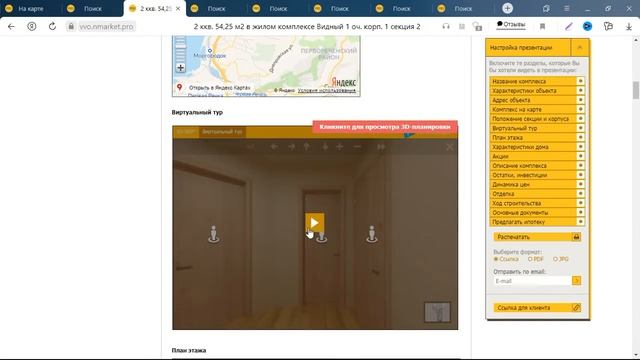This screenshot has height=360, width=640.
Task: Click the vvo.nmarket.pro address field
Action: 106,27
